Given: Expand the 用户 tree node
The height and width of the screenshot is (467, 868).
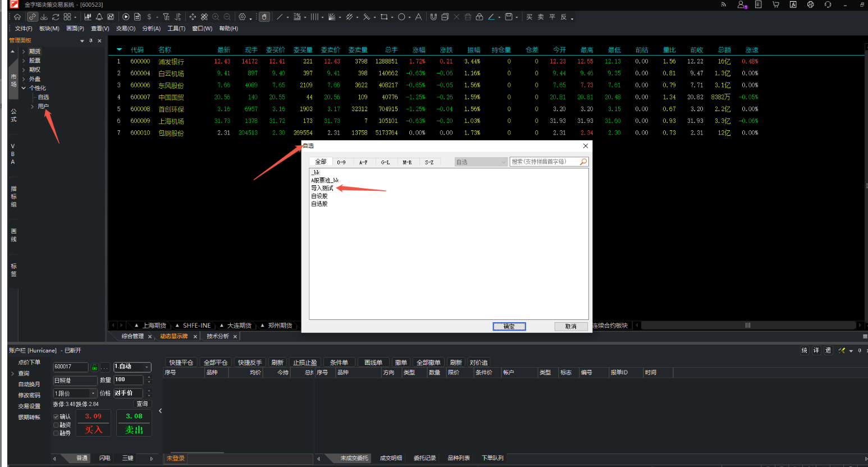Looking at the screenshot, I should 32,107.
